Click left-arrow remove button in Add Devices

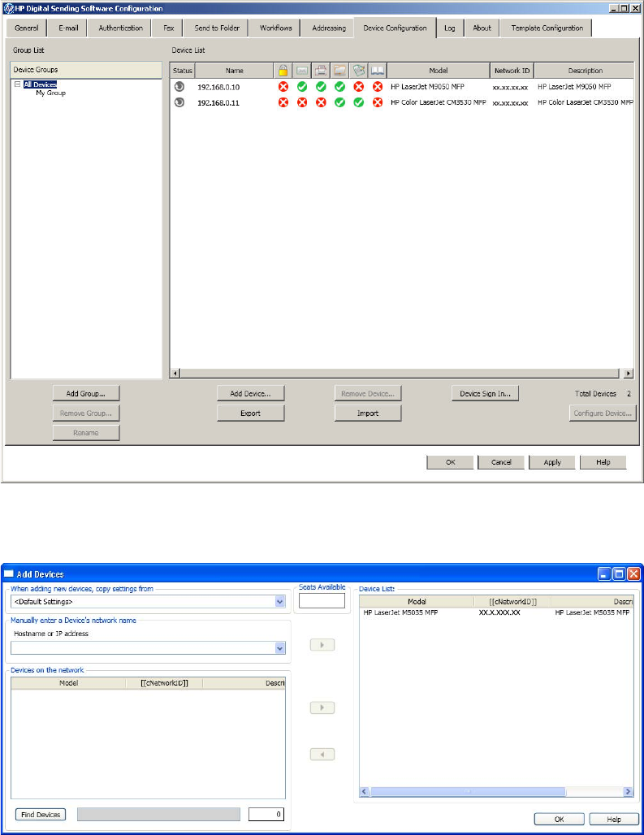(322, 754)
